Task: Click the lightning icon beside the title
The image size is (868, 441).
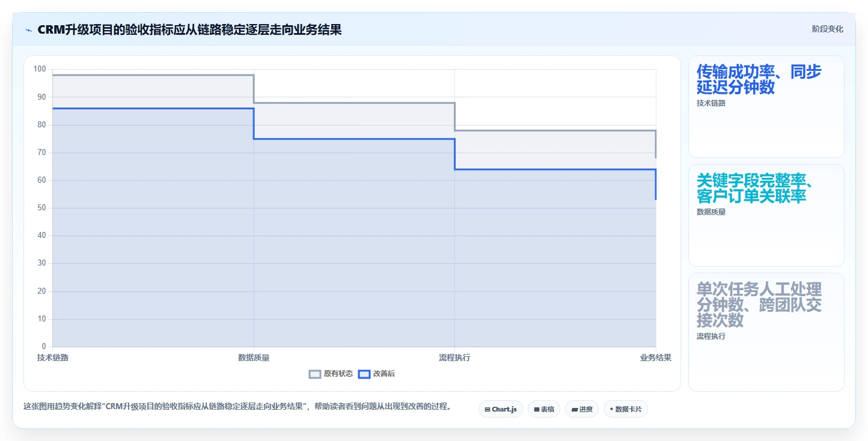Action: (x=28, y=29)
